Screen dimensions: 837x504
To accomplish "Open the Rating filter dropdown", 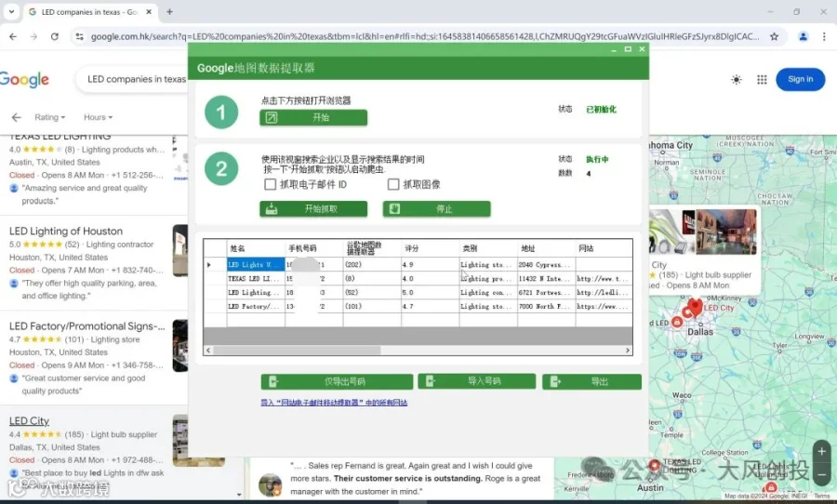I will [x=49, y=117].
